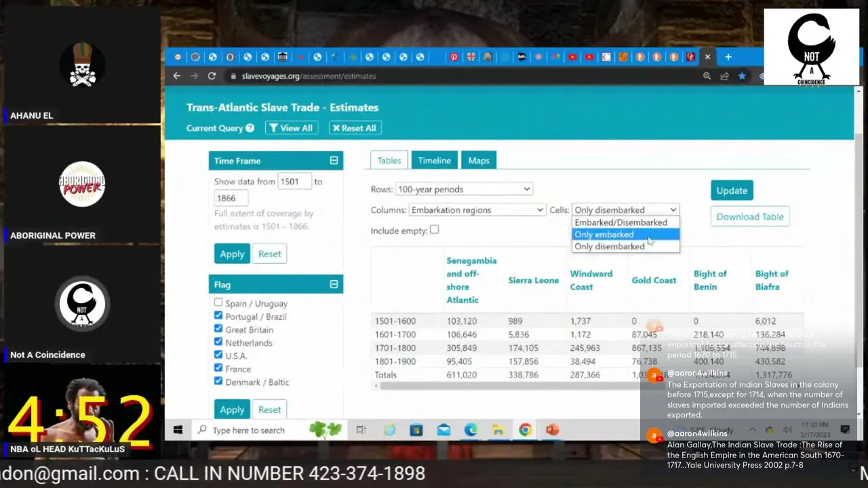Click the end year field showing 1866
The width and height of the screenshot is (868, 488).
pyautogui.click(x=231, y=199)
